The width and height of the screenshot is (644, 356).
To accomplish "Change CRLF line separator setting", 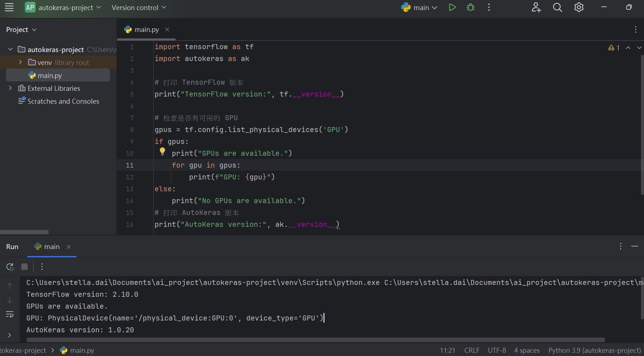I will (472, 350).
